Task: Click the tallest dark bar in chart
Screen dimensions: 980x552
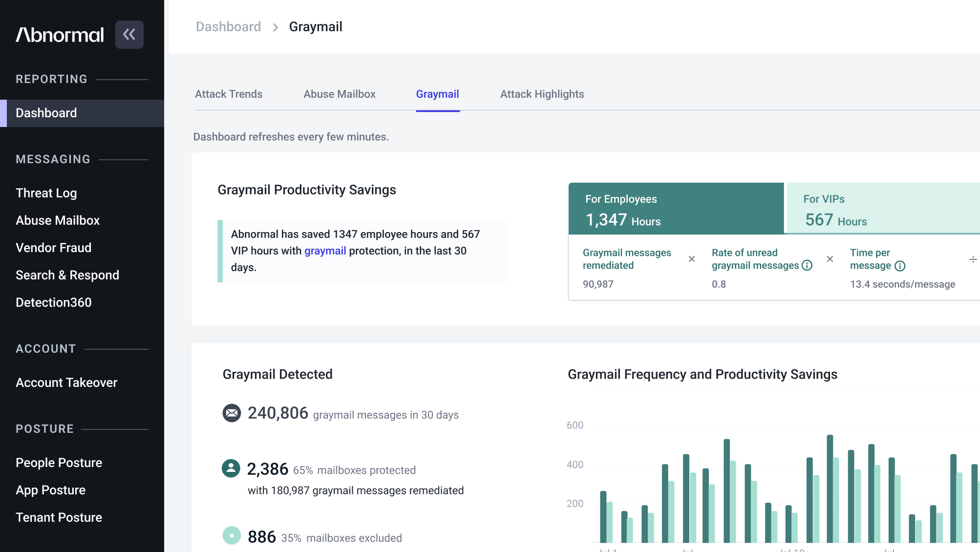Action: pyautogui.click(x=830, y=488)
